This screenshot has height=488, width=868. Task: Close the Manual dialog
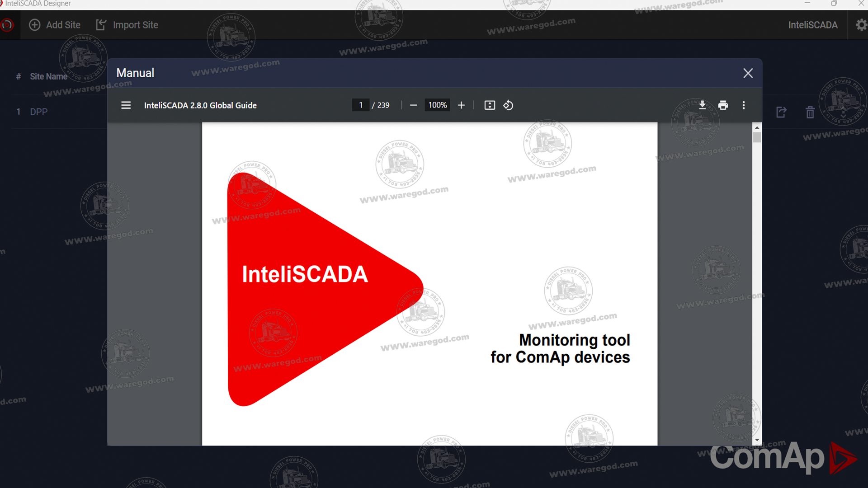(x=748, y=73)
